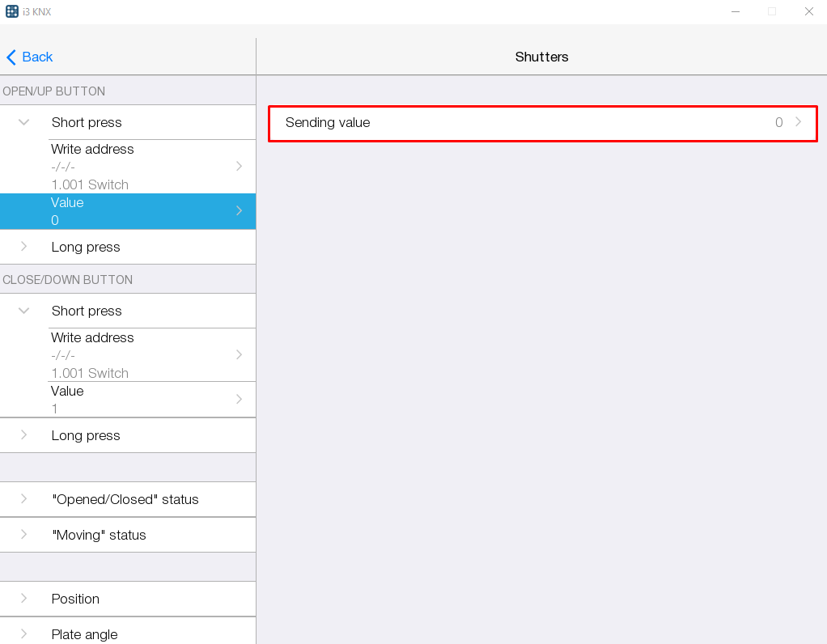Click arrow beside CLOSE/DOWN Value 1 row
827x644 pixels.
click(x=239, y=399)
